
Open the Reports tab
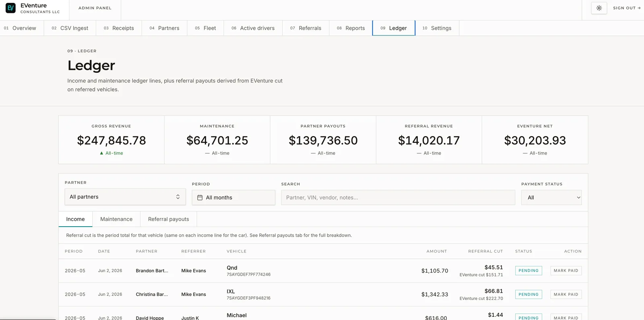pyautogui.click(x=351, y=28)
